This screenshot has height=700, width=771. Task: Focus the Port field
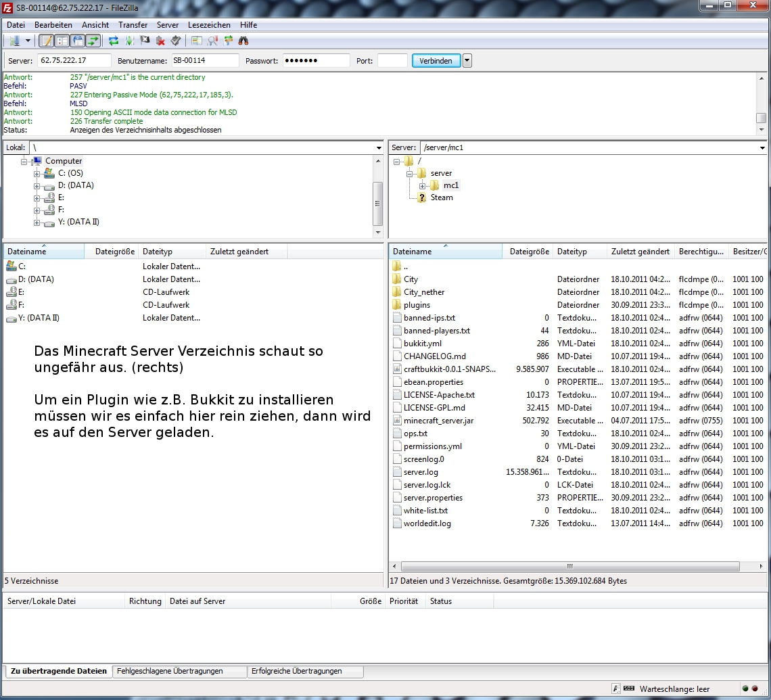(x=392, y=60)
